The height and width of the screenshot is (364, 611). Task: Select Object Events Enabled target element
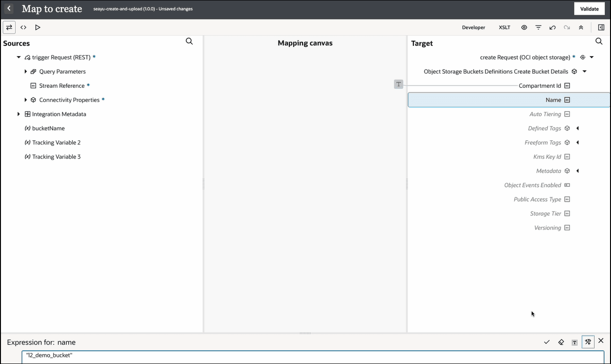tap(533, 185)
